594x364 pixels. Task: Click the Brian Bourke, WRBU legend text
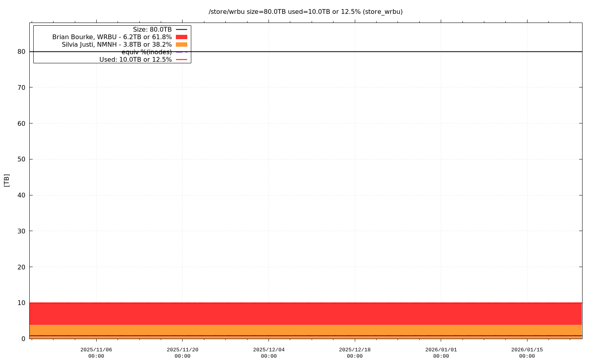(112, 37)
